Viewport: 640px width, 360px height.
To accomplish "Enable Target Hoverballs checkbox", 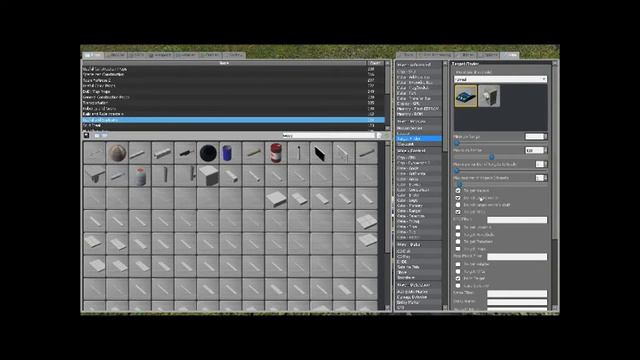I will coord(458,235).
